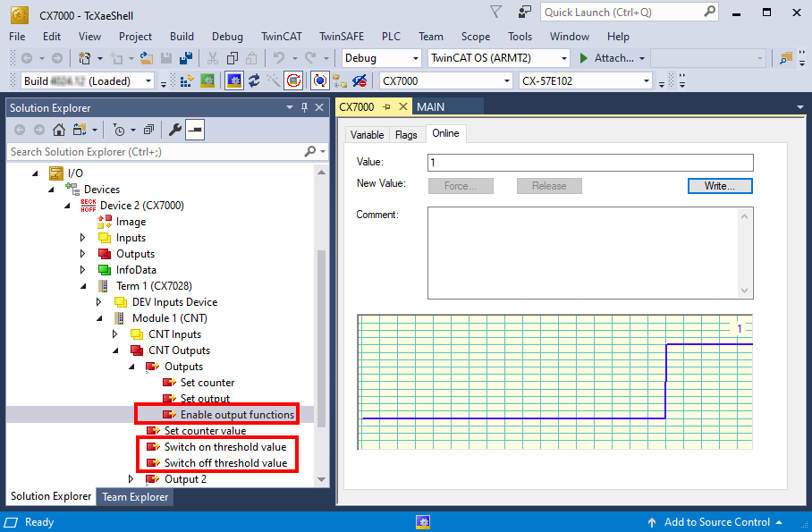Toggle the Free Run red circle icon

tap(293, 80)
